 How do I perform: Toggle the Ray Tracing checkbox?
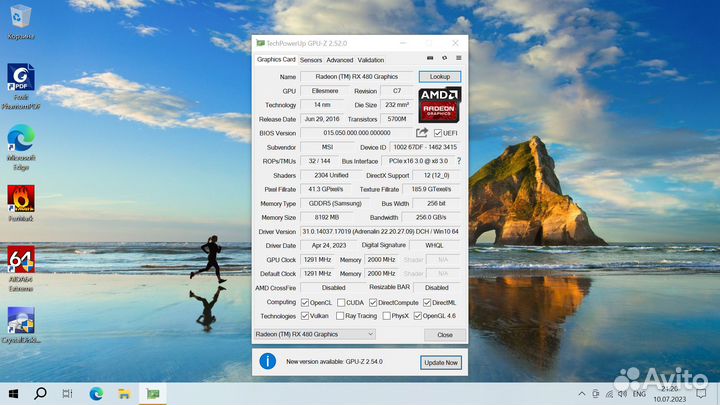coord(342,316)
